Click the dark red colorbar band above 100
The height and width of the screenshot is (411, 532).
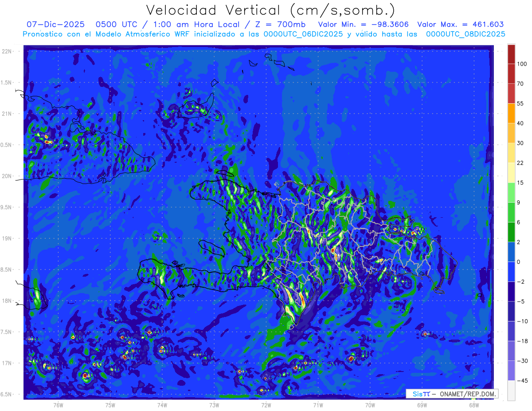click(511, 54)
